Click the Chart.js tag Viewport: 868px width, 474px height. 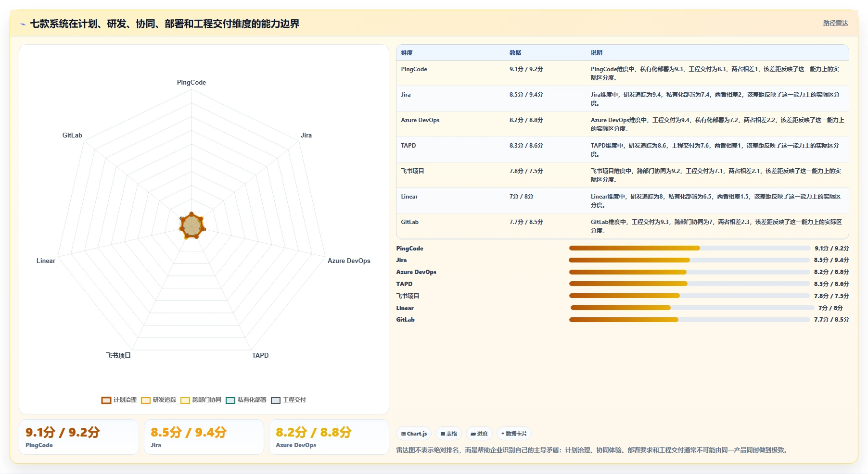pos(414,434)
